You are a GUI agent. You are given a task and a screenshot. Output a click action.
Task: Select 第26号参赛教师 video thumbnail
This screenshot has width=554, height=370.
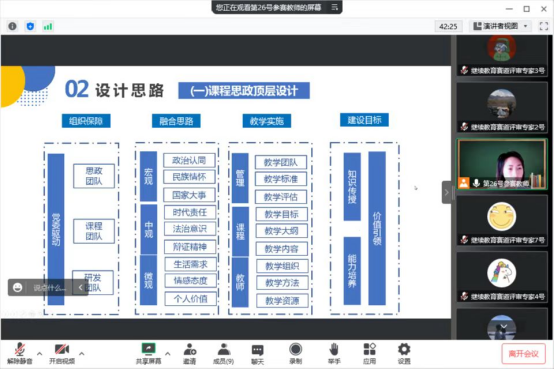pos(502,164)
